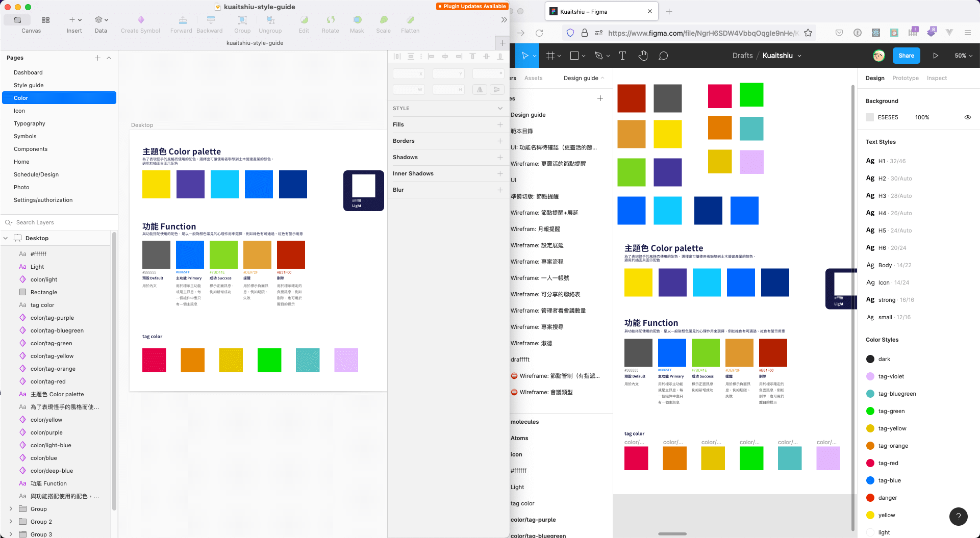Open a new browser tab
Image resolution: width=980 pixels, height=538 pixels.
(x=669, y=11)
